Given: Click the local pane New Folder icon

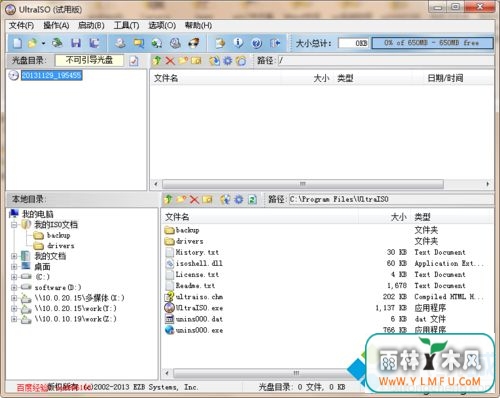Looking at the screenshot, I should point(181,199).
